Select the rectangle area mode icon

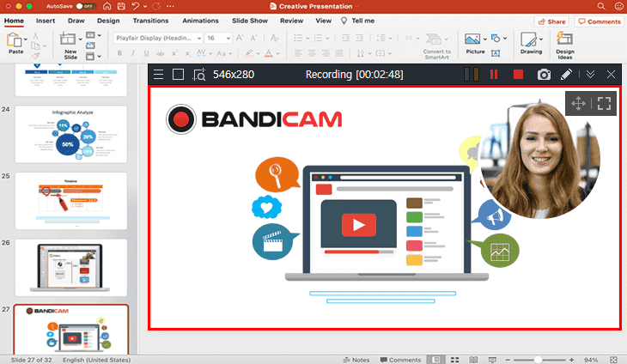(x=178, y=75)
